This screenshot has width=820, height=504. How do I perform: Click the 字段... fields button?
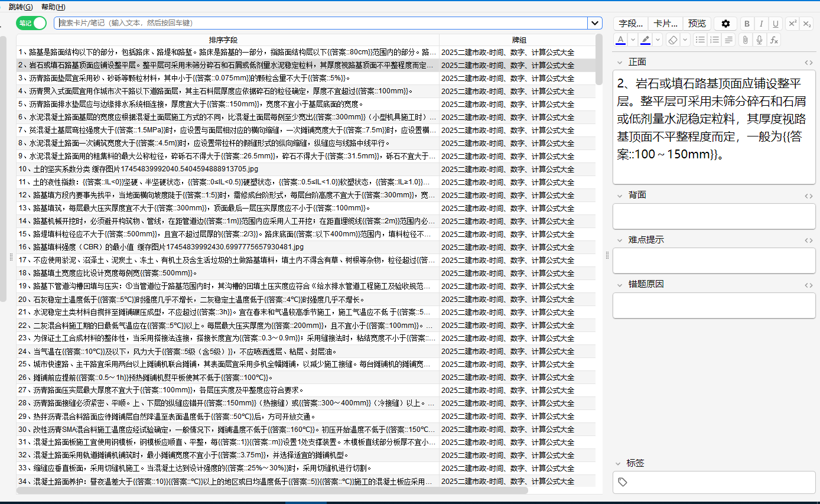pos(631,24)
